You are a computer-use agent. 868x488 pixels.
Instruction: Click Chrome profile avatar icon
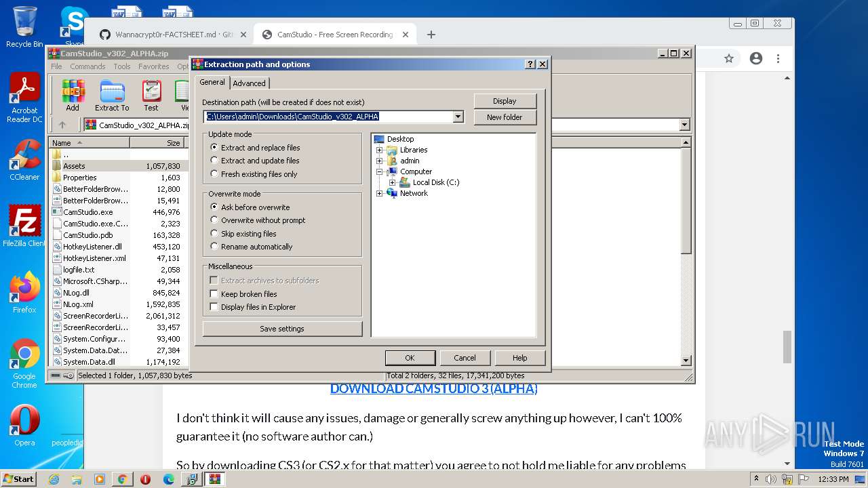pyautogui.click(x=756, y=59)
